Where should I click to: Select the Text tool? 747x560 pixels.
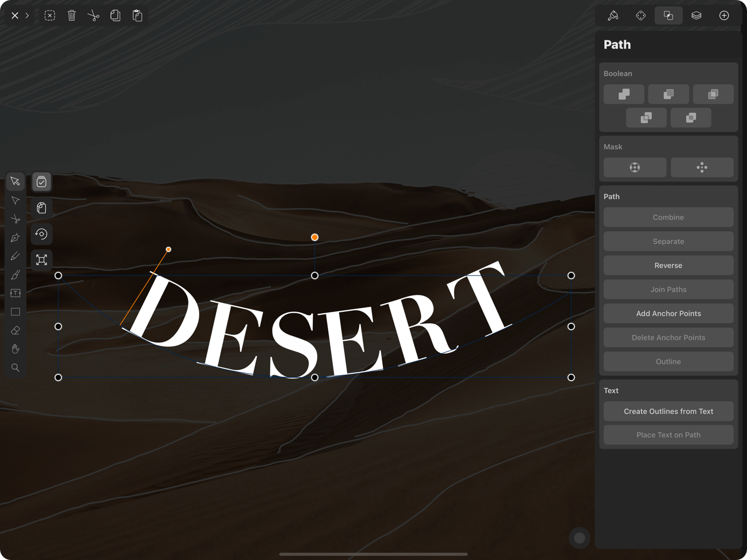[x=15, y=293]
